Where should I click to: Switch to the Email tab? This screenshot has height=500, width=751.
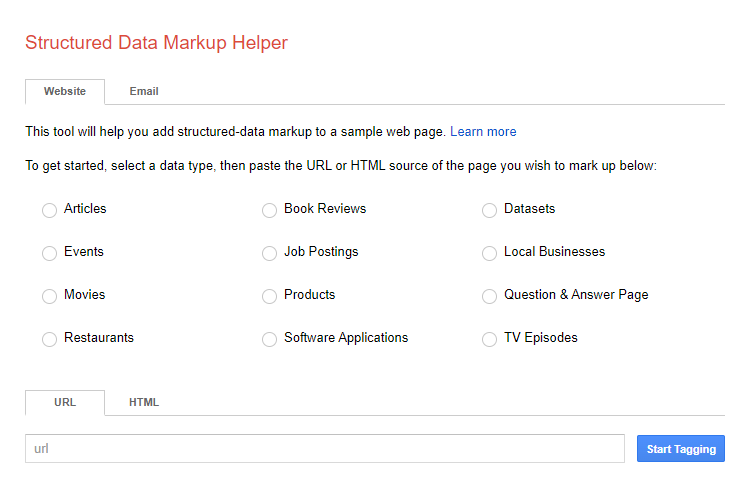[144, 91]
